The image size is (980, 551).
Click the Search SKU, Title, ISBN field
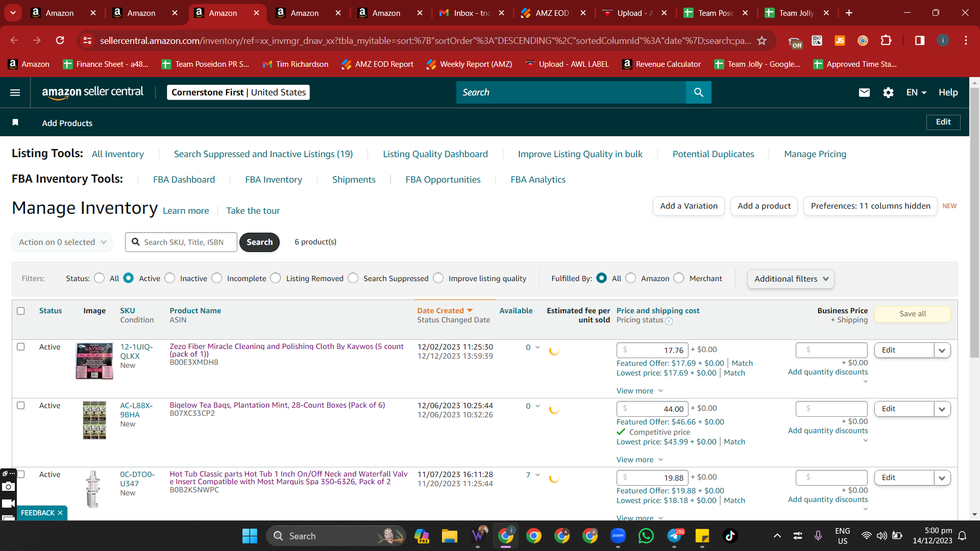[181, 242]
